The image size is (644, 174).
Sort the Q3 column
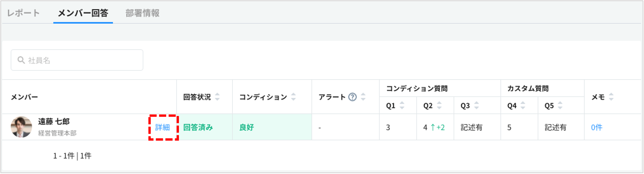[x=476, y=106]
